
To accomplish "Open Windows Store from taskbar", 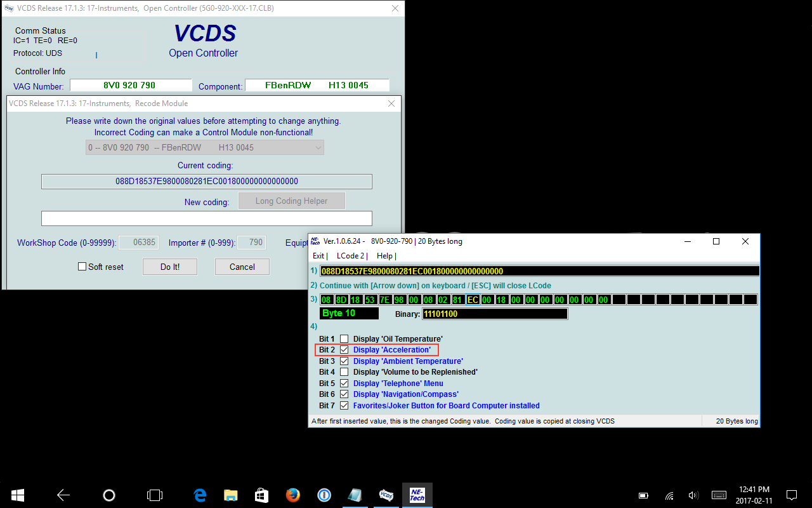I will click(261, 495).
